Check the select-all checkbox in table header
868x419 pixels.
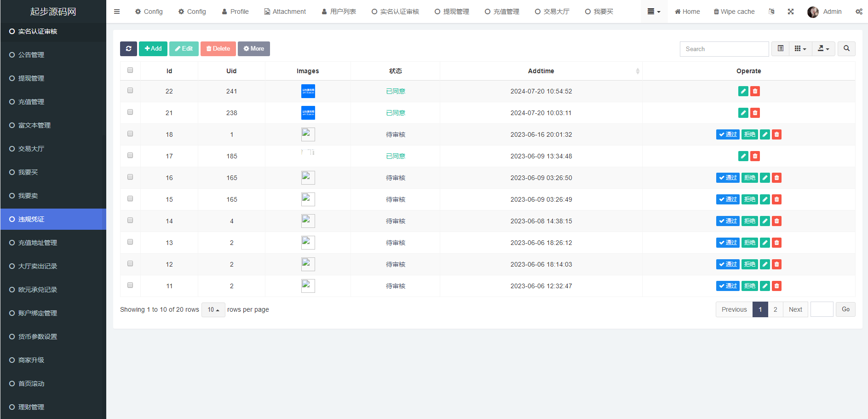coord(130,70)
